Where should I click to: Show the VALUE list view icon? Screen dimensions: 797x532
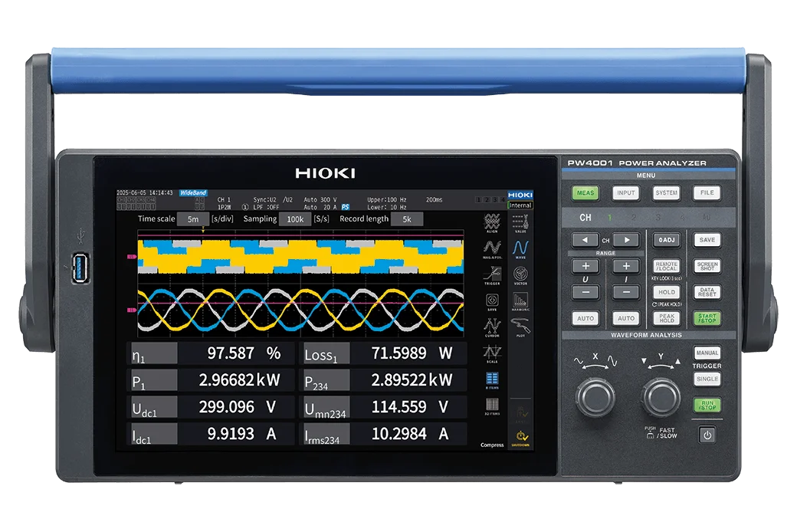[520, 223]
